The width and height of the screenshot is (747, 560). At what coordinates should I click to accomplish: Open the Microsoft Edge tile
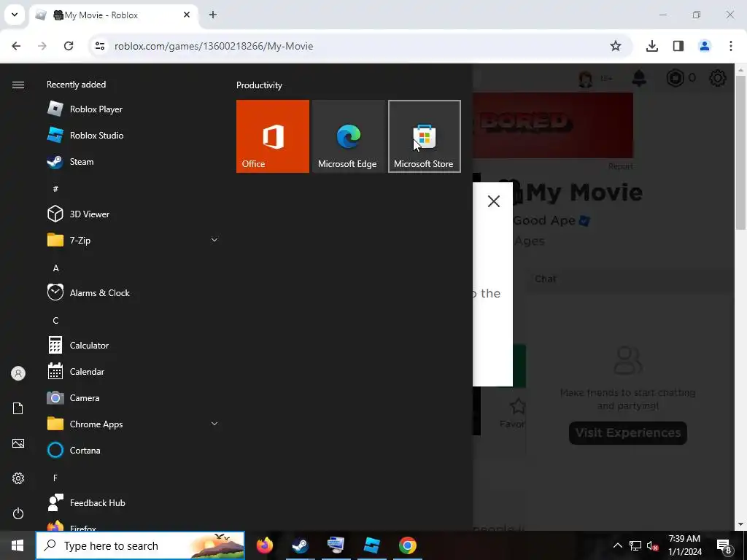pyautogui.click(x=348, y=136)
